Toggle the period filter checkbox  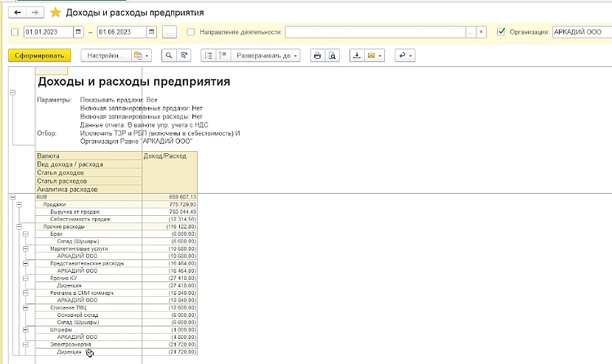click(15, 32)
